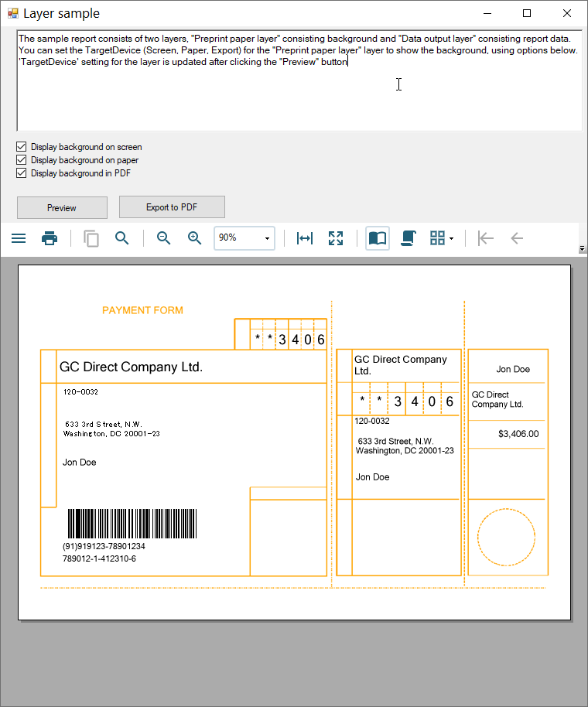Screen dimensions: 588x707
Task: Click the Print toolbar icon
Action: tap(50, 238)
